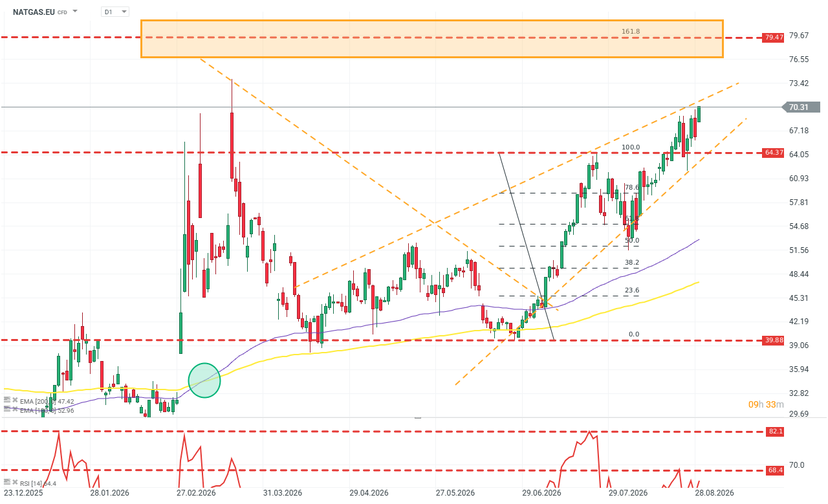Screen dimensions: 828x504
Task: Click the 54.68 price axis label
Action: point(800,226)
